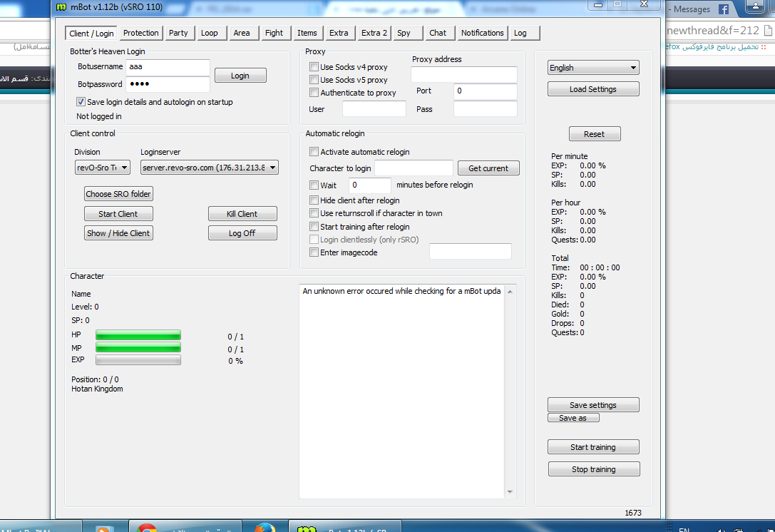Screen dimensions: 775x532
Task: Check Authenticate to proxy
Action: pos(314,93)
